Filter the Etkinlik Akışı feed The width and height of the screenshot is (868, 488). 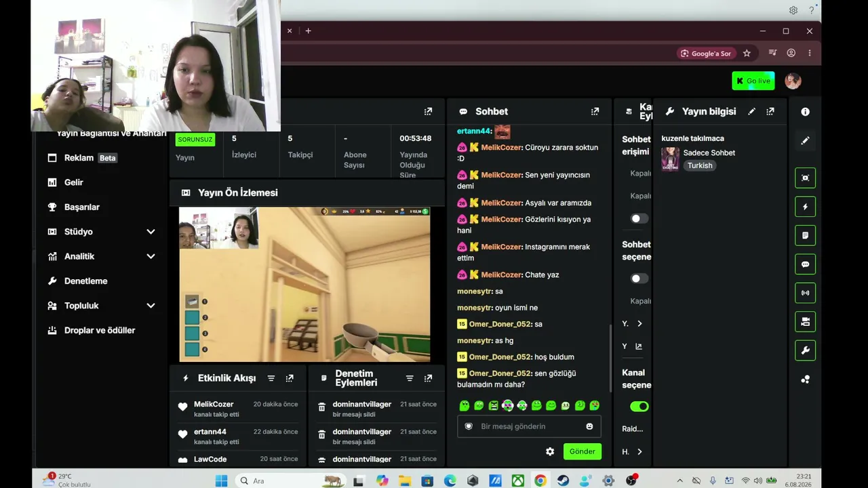(271, 378)
